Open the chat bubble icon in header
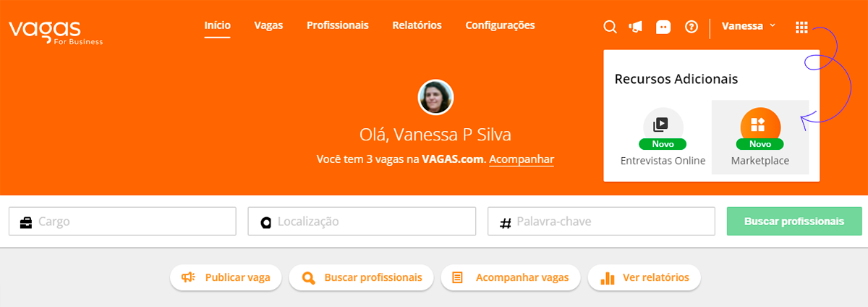The height and width of the screenshot is (307, 868). (x=663, y=27)
